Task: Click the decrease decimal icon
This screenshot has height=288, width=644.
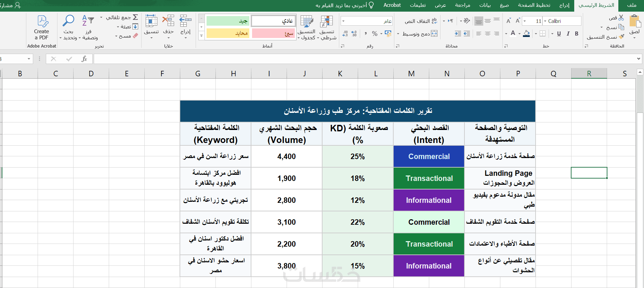Action: coord(345,34)
